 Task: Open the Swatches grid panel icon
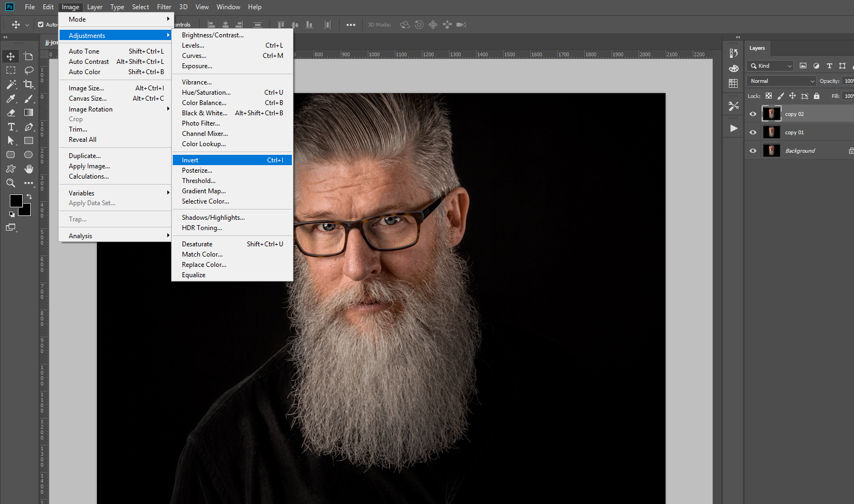point(734,83)
